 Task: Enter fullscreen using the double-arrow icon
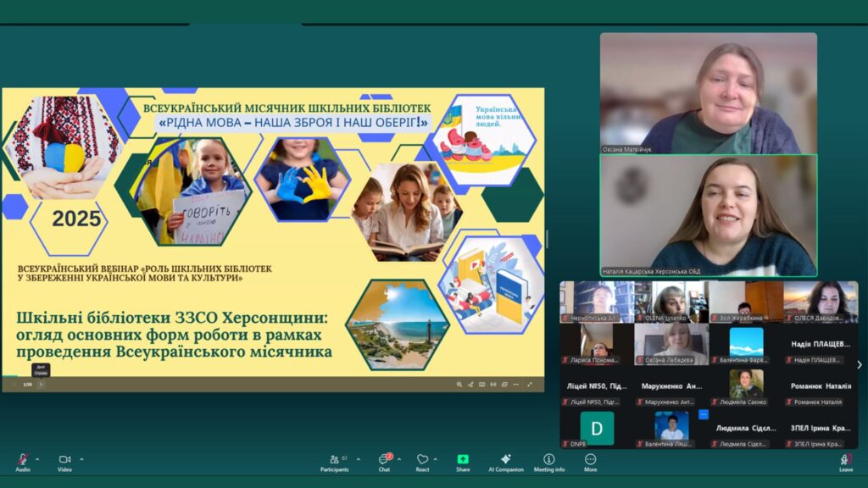[530, 385]
